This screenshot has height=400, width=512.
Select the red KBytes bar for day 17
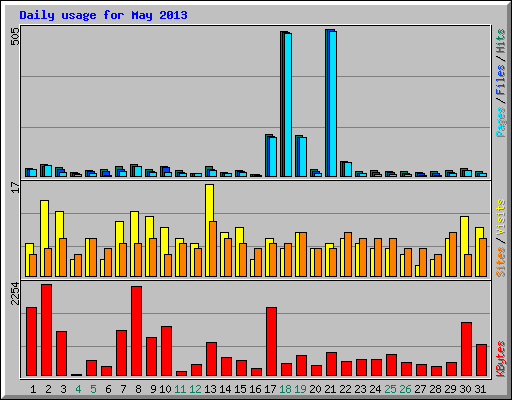coord(271,342)
